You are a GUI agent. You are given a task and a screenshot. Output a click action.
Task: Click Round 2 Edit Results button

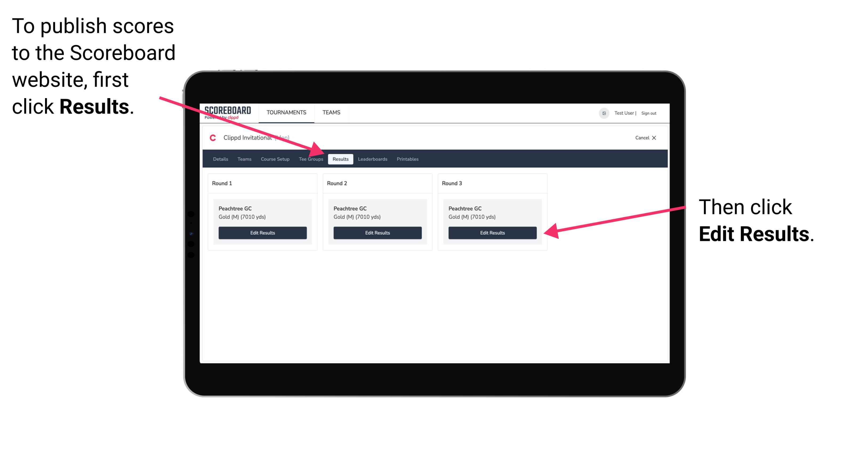(x=378, y=233)
